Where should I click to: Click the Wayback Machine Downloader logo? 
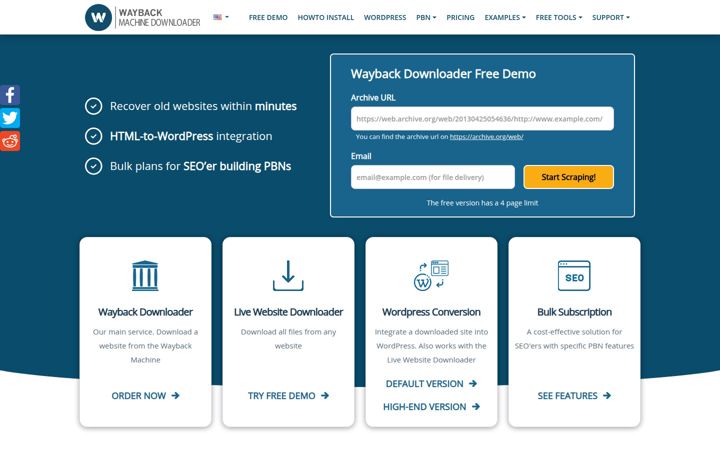(x=143, y=17)
